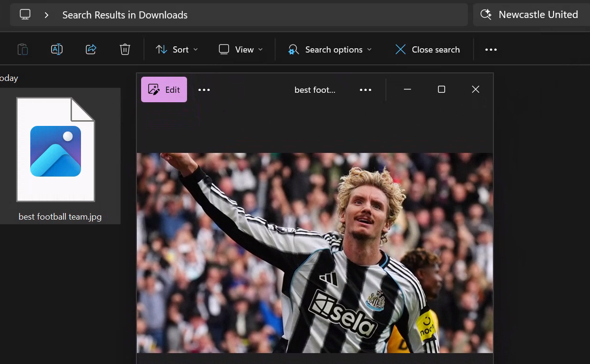Click the Search Results in Downloads breadcrumb

point(125,15)
